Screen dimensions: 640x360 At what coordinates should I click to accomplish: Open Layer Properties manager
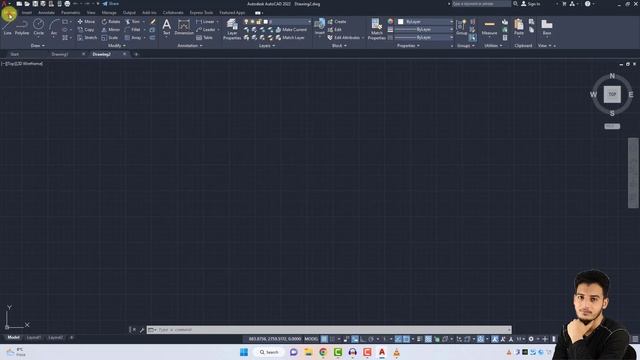coord(232,29)
